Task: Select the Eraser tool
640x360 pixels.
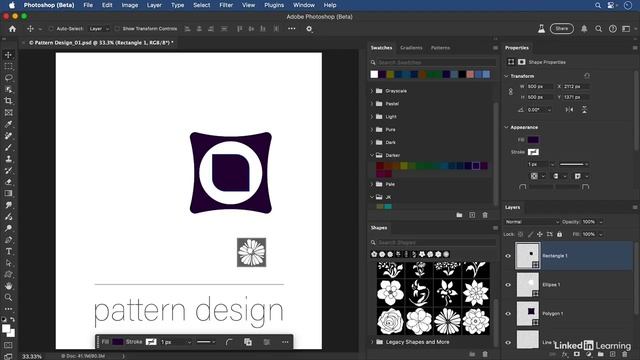Action: coord(9,182)
